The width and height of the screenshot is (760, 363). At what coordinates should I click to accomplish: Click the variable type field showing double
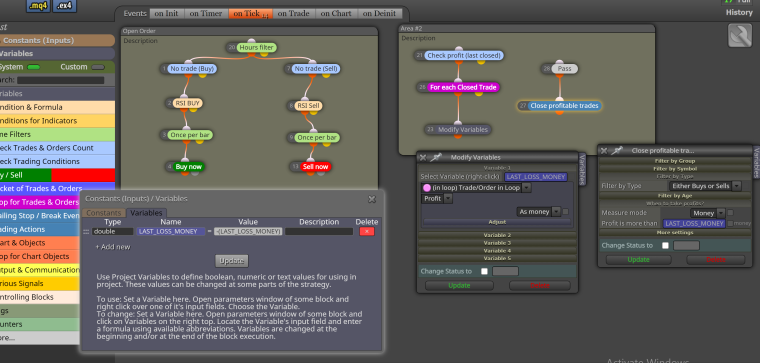(112, 232)
